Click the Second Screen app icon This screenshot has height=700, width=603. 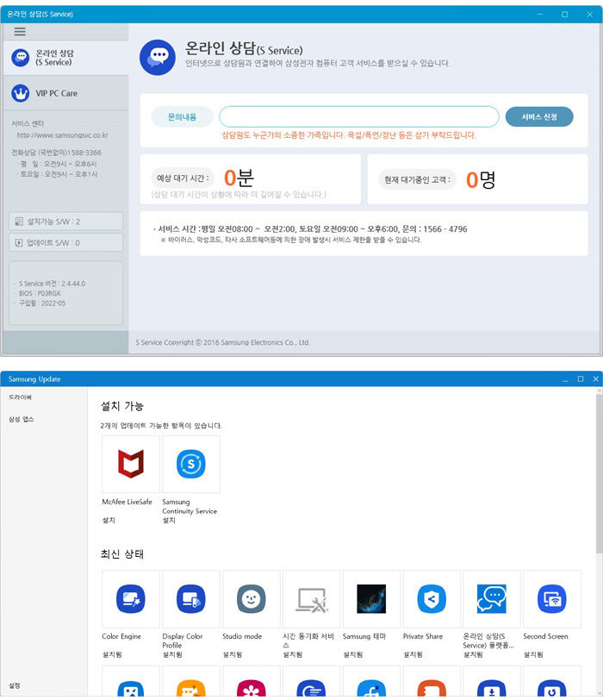551,598
